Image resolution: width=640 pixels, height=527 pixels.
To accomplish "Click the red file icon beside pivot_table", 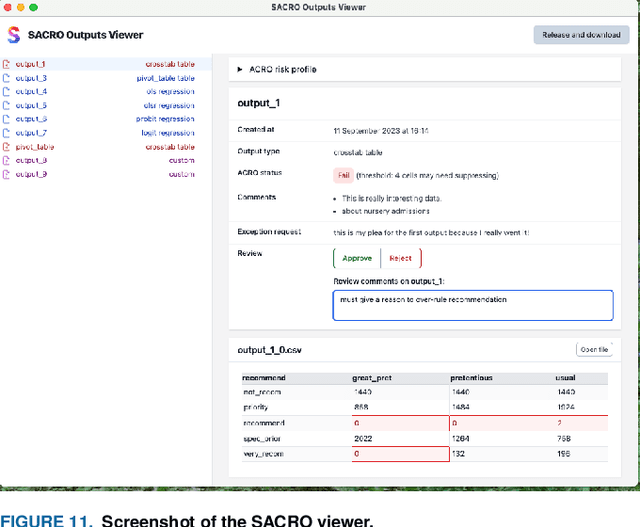I will click(7, 146).
